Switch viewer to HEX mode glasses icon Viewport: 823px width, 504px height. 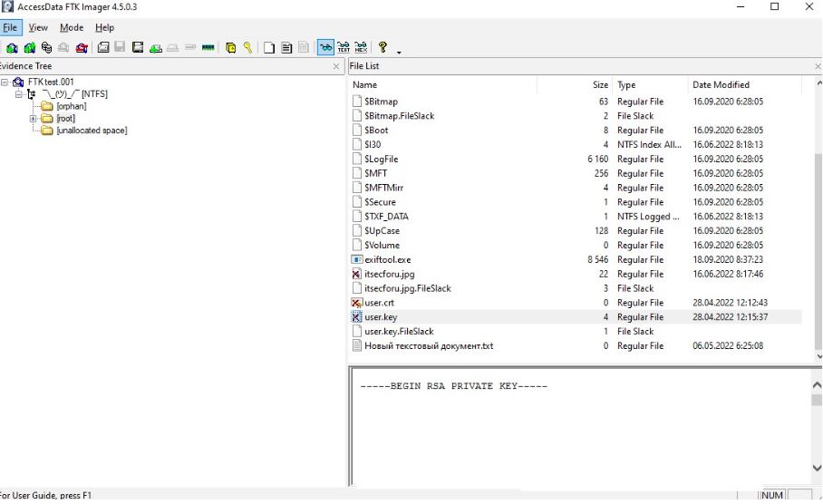(x=361, y=48)
